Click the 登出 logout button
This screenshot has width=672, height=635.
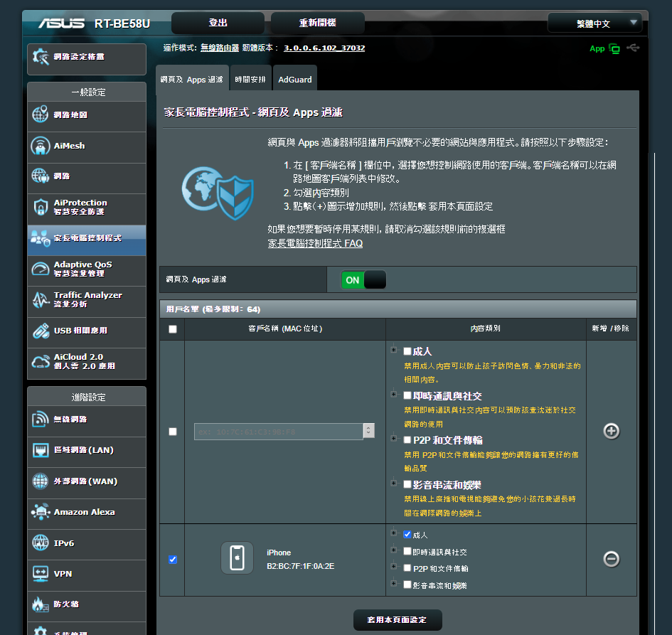(218, 23)
